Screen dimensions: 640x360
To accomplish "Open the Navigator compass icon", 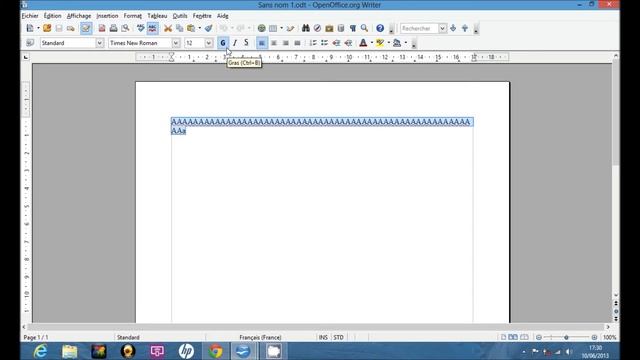I will pyautogui.click(x=317, y=28).
